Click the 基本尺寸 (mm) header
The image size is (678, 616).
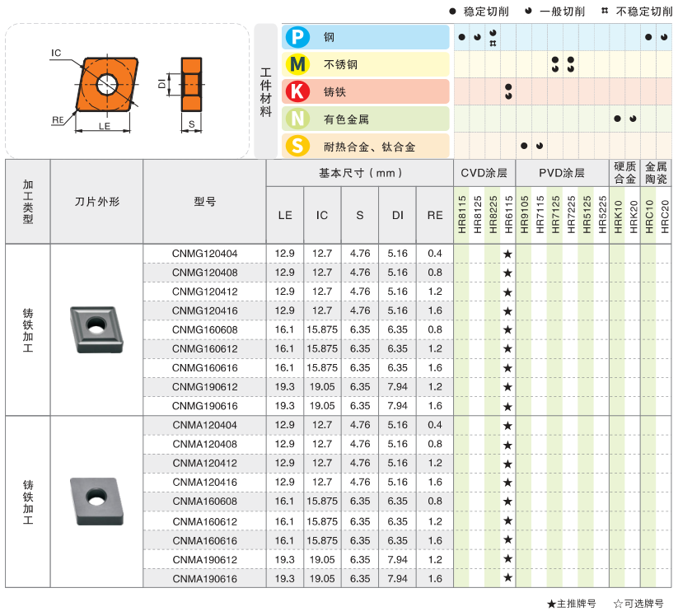(x=360, y=173)
